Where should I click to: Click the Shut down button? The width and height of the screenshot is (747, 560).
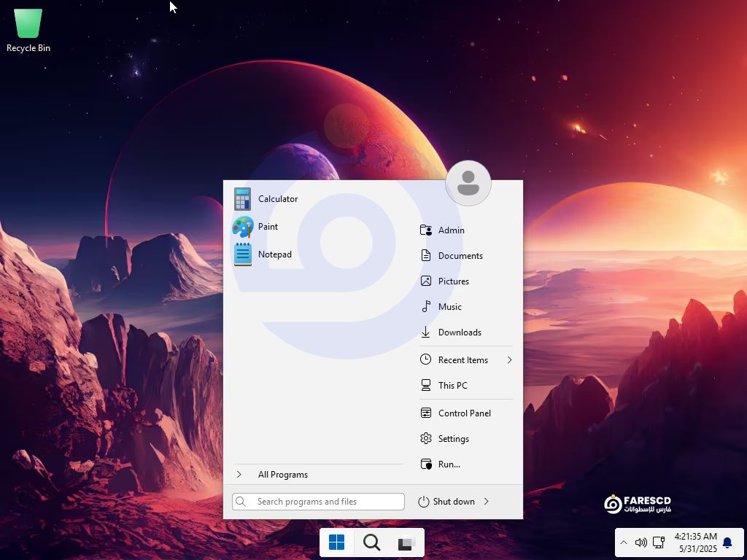(x=446, y=502)
